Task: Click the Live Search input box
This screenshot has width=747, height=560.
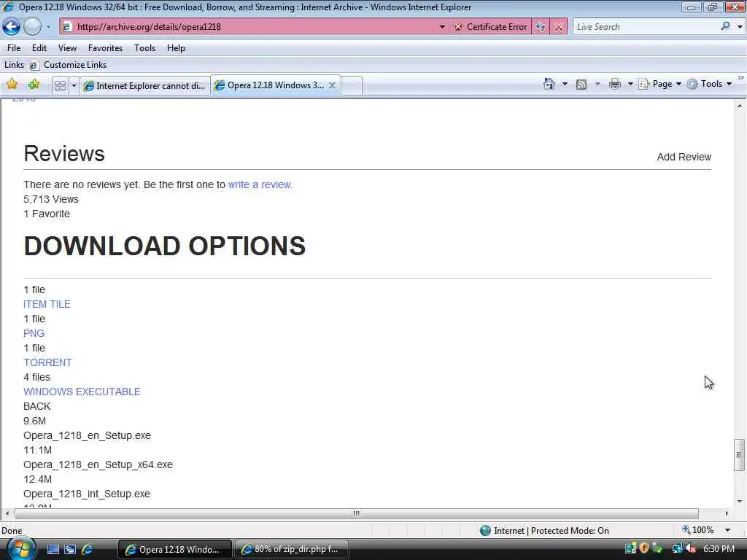Action: pos(646,27)
